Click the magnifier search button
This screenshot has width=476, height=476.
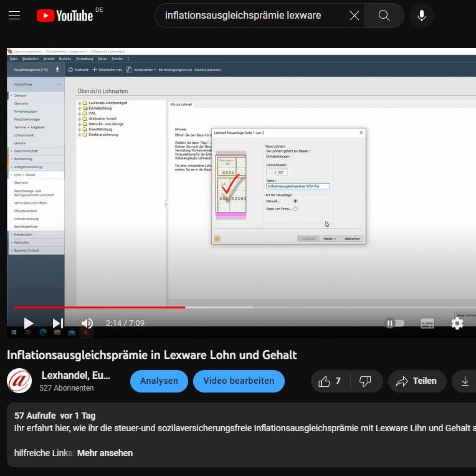coord(384,16)
